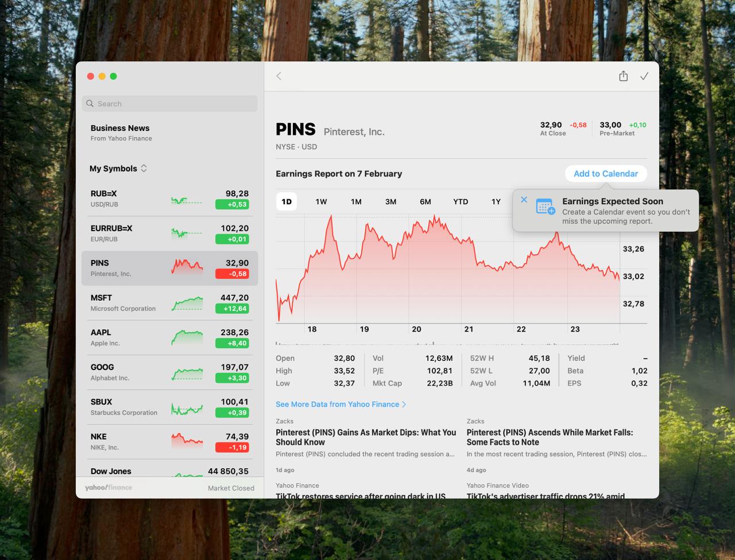Click the Vol value 12,63M
This screenshot has height=560, width=735.
point(439,358)
